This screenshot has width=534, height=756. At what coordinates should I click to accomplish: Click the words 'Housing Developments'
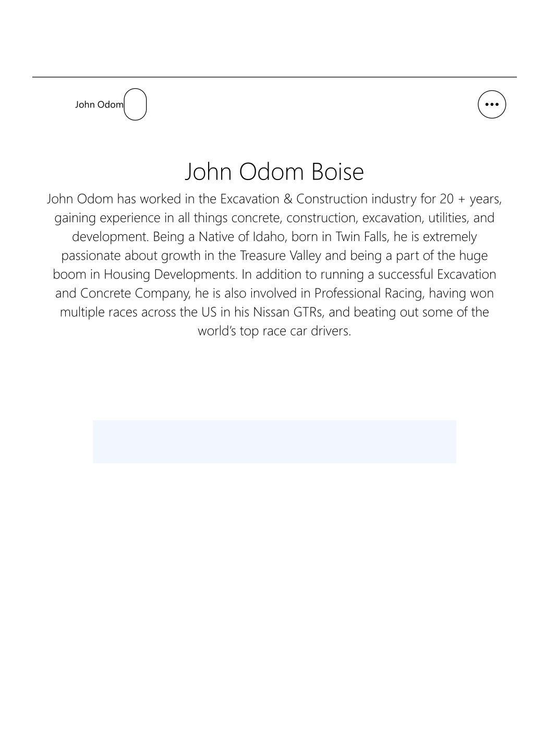pos(171,274)
